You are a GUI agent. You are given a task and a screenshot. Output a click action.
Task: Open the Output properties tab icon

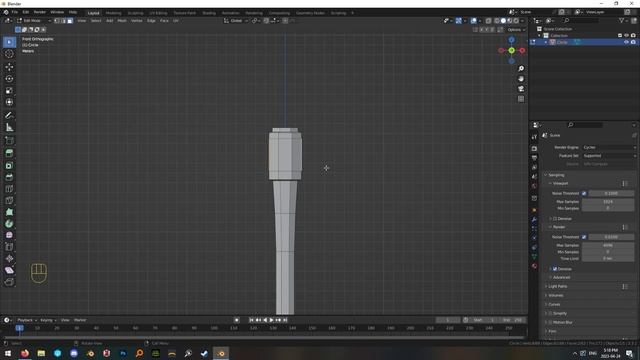534,158
